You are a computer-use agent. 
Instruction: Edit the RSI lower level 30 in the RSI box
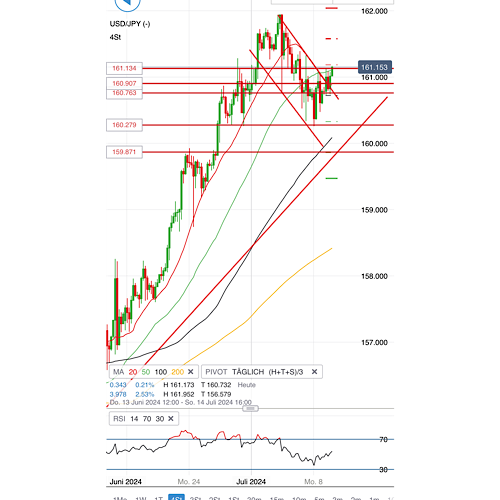click(x=160, y=419)
